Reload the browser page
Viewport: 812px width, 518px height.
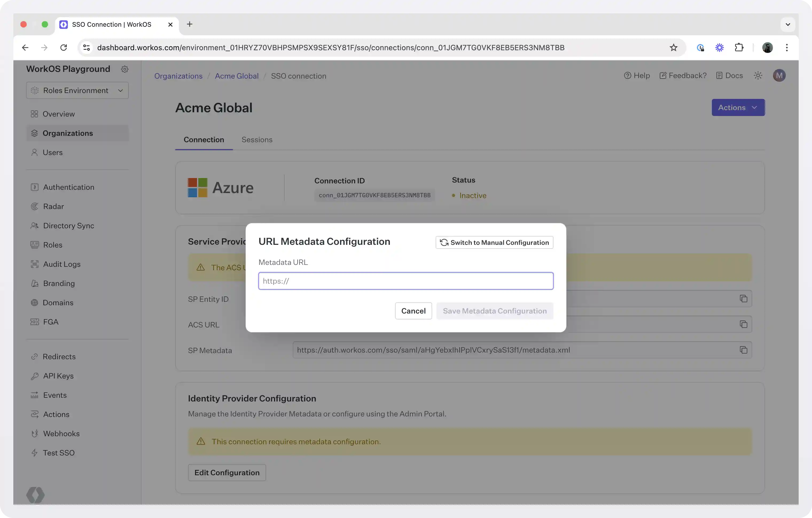click(63, 48)
